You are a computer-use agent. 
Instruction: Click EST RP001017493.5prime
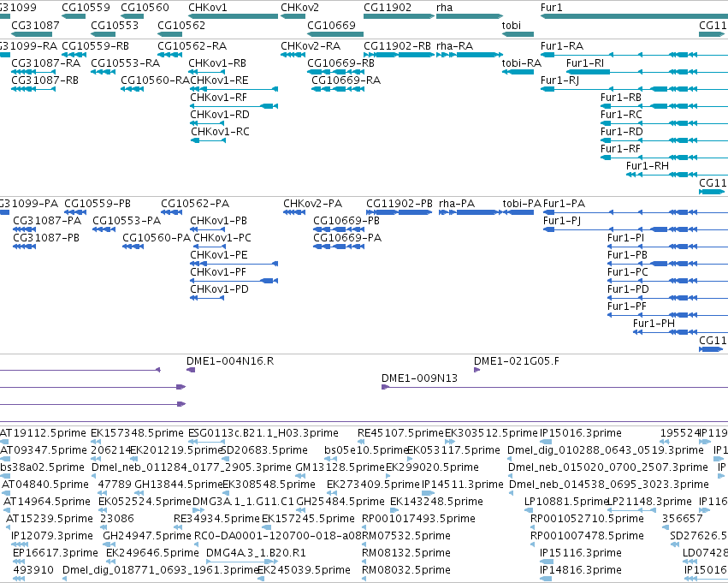pos(418,519)
